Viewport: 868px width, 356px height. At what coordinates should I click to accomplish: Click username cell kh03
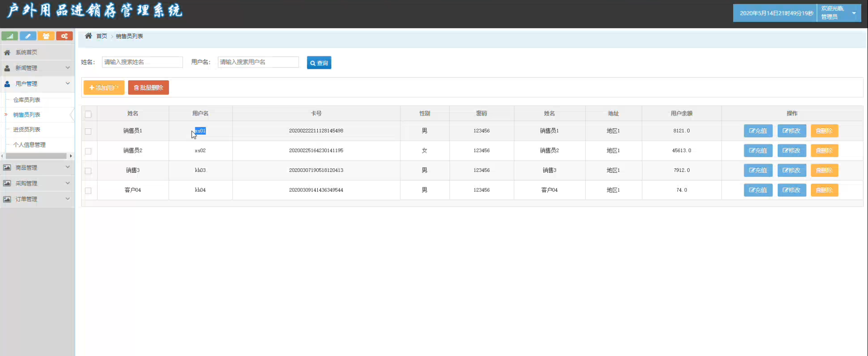(200, 171)
